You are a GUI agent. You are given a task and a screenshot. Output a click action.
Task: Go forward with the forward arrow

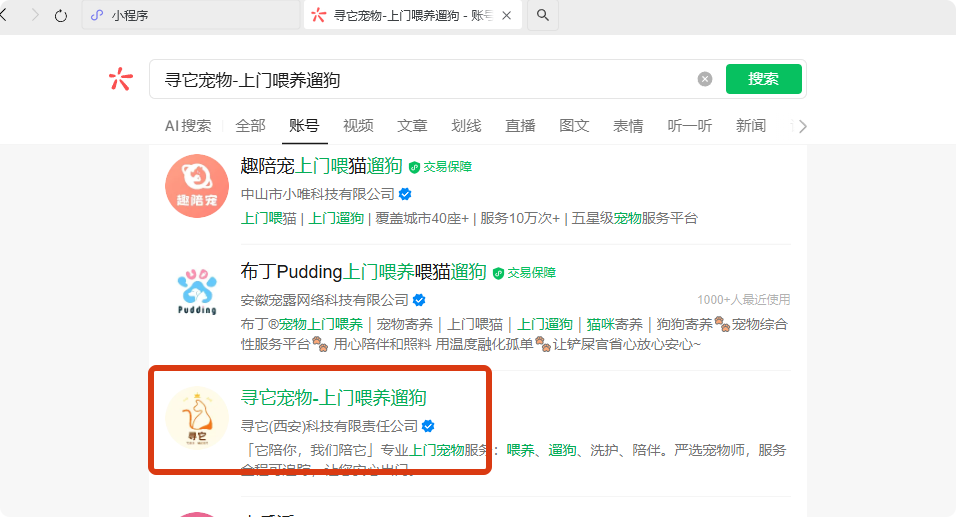click(x=35, y=15)
